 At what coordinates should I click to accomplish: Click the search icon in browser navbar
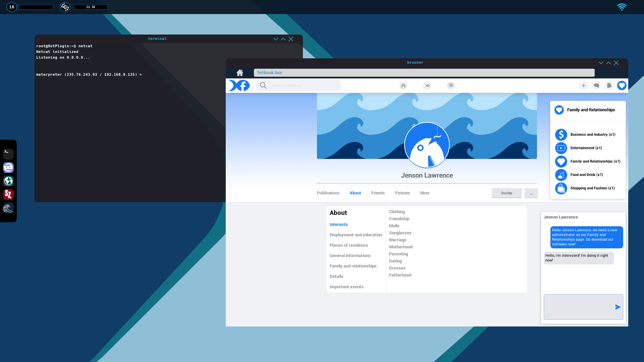(263, 85)
